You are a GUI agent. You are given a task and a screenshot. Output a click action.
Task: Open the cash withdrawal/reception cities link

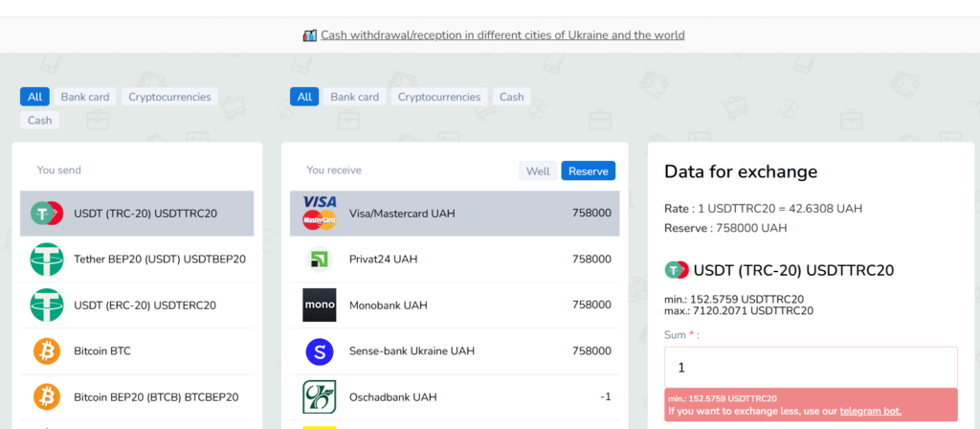pyautogui.click(x=502, y=35)
